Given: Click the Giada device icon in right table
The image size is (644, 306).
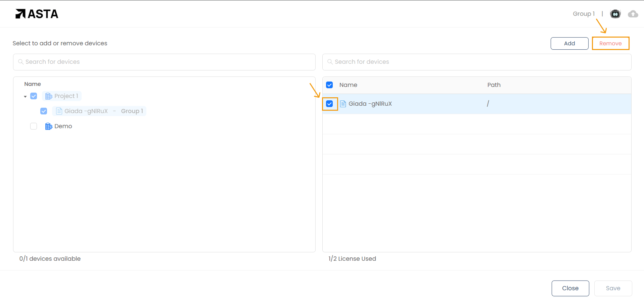Looking at the screenshot, I should (x=343, y=104).
